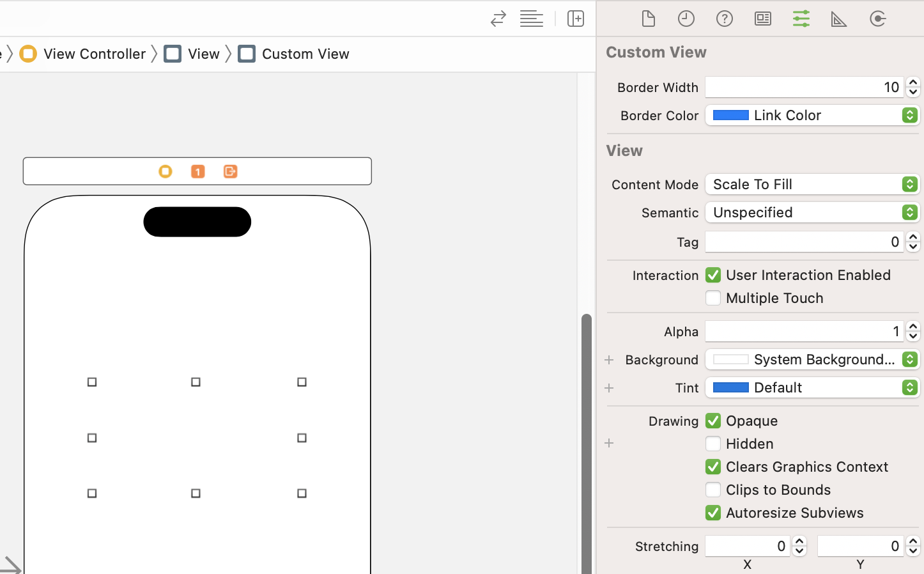Open the Identity inspector tab
This screenshot has height=574, width=924.
763,19
